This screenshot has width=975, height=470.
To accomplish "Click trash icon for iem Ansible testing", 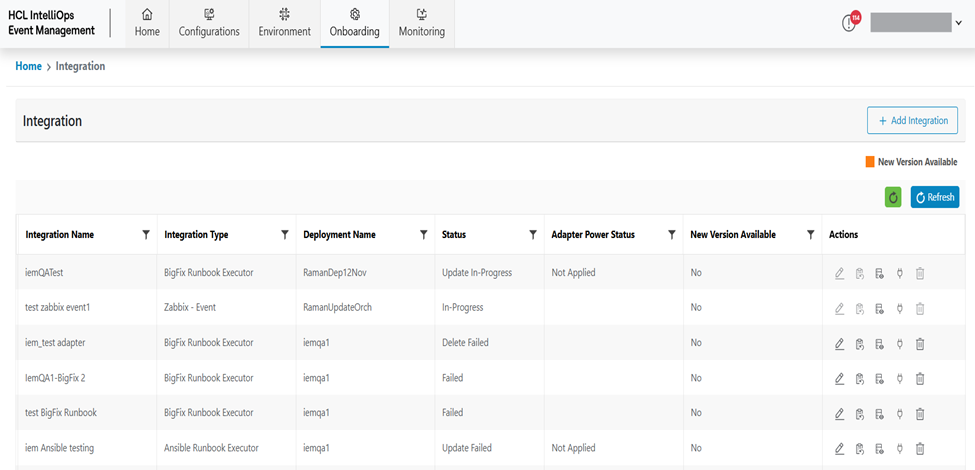I will click(x=920, y=448).
